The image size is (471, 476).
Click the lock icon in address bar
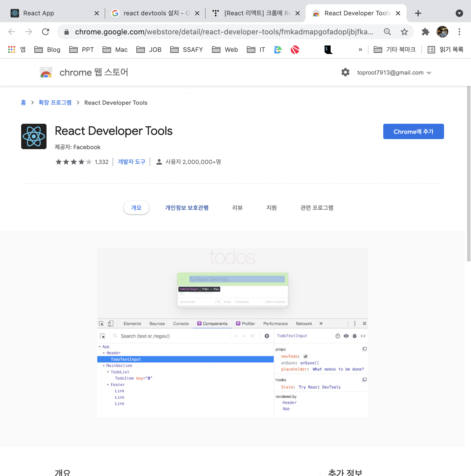click(x=67, y=32)
